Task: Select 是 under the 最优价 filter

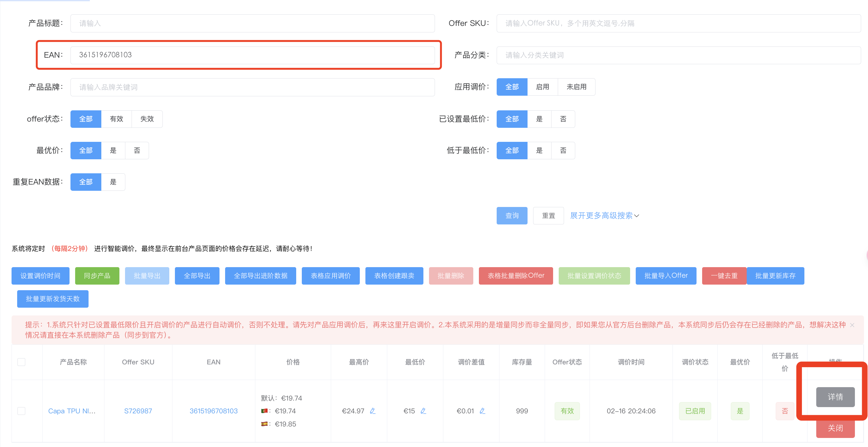Action: (113, 150)
